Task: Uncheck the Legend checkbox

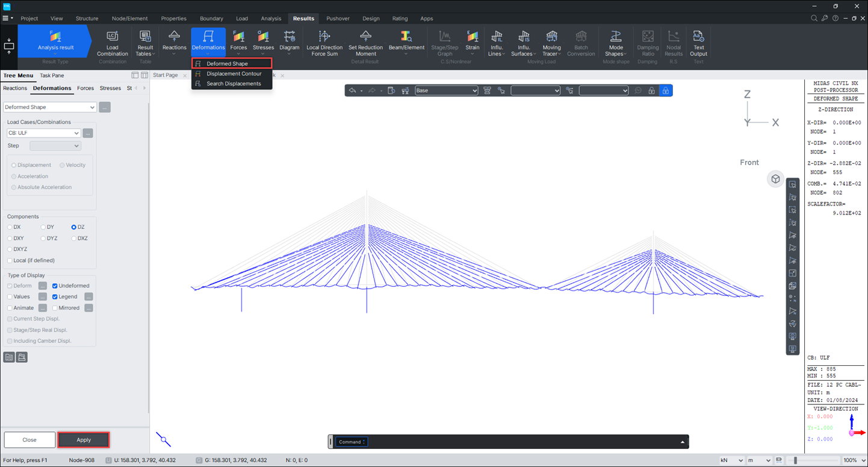Action: coord(55,296)
